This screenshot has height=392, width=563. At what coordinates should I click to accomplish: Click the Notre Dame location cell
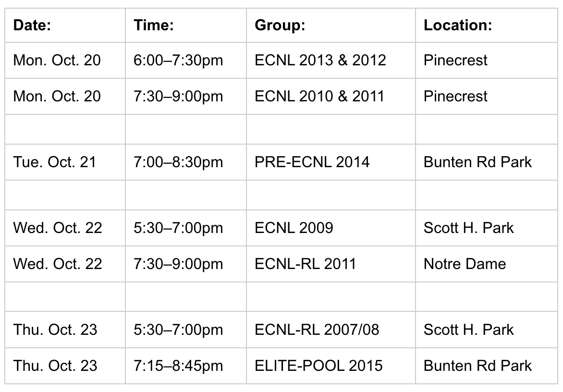click(465, 264)
